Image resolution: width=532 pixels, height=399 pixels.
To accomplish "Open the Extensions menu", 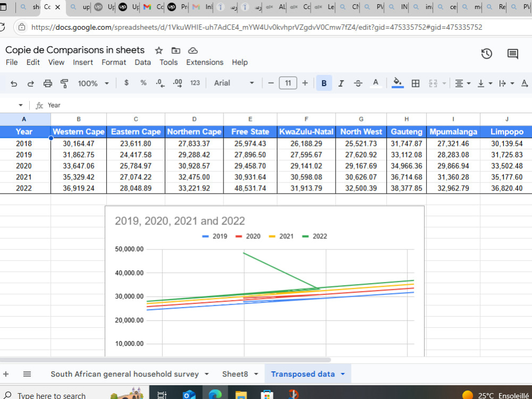I will (205, 62).
